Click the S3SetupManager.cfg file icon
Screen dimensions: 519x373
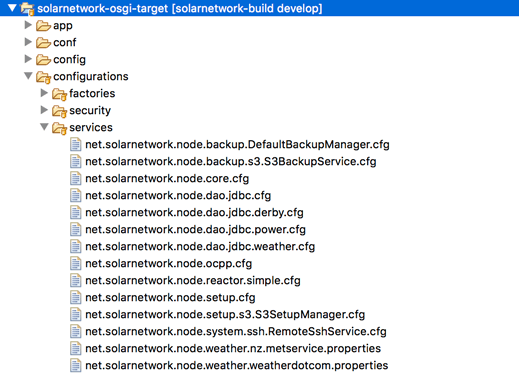pyautogui.click(x=76, y=315)
